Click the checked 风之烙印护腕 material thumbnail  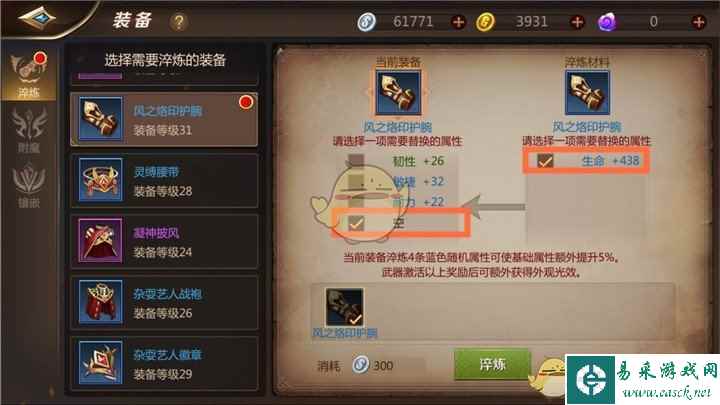[x=344, y=307]
